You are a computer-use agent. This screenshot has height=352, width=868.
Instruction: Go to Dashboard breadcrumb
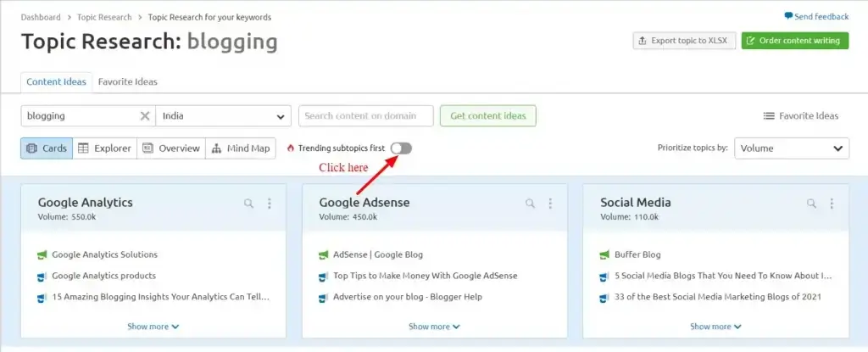click(41, 17)
